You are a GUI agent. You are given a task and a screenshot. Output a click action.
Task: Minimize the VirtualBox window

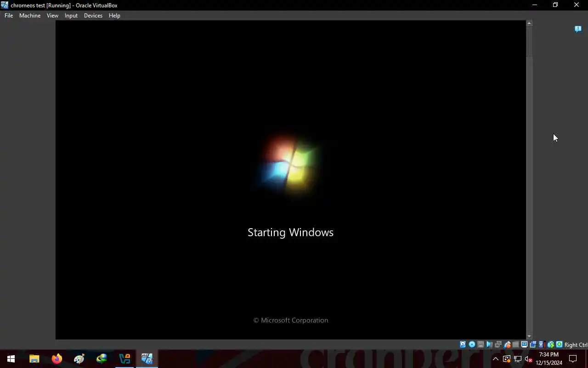[534, 5]
